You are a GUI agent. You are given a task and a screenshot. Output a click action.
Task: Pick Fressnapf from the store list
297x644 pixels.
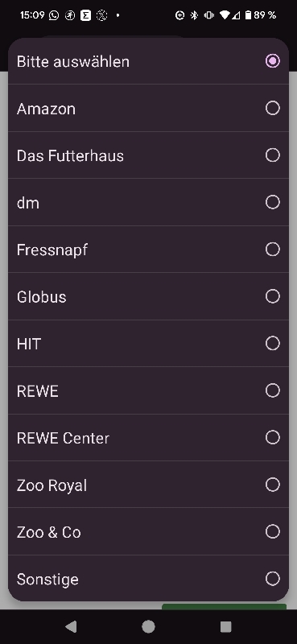(148, 250)
